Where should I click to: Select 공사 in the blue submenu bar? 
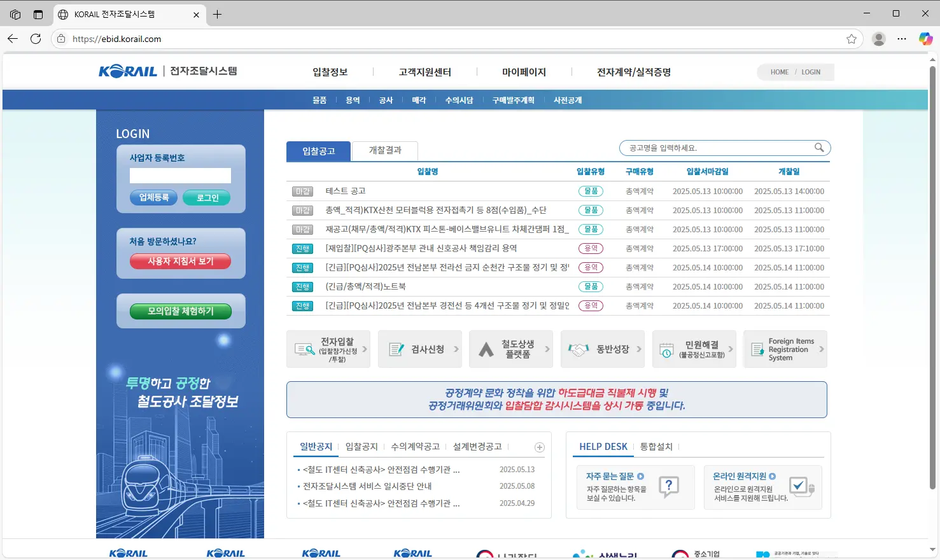coord(386,100)
